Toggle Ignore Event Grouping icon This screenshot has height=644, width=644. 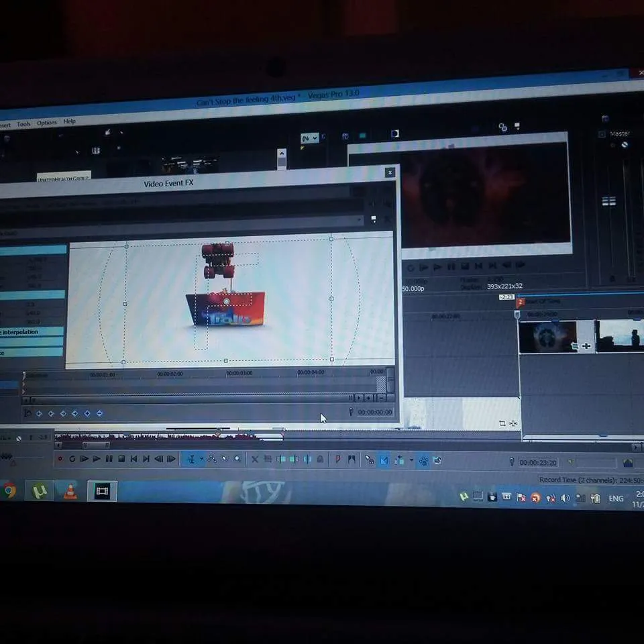[437, 461]
